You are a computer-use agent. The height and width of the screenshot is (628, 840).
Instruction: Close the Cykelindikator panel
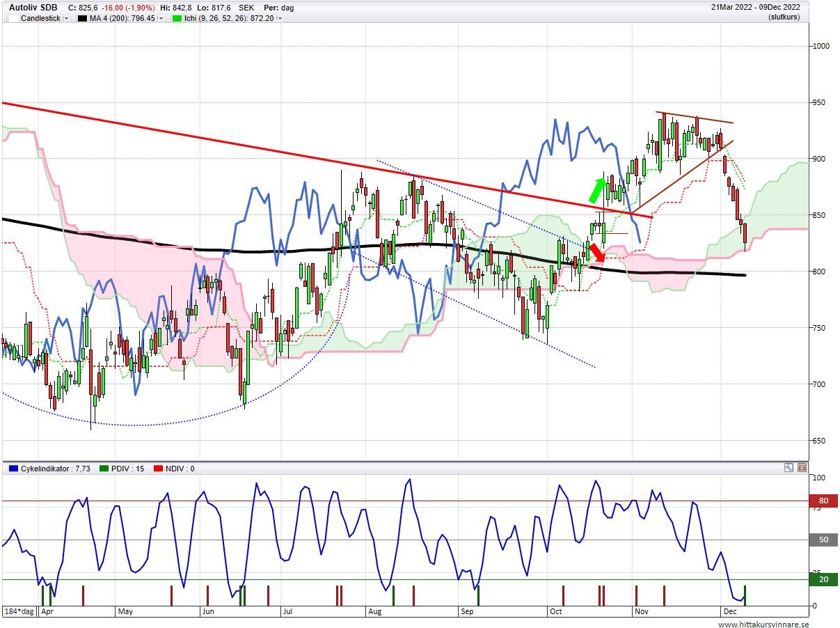tap(801, 468)
